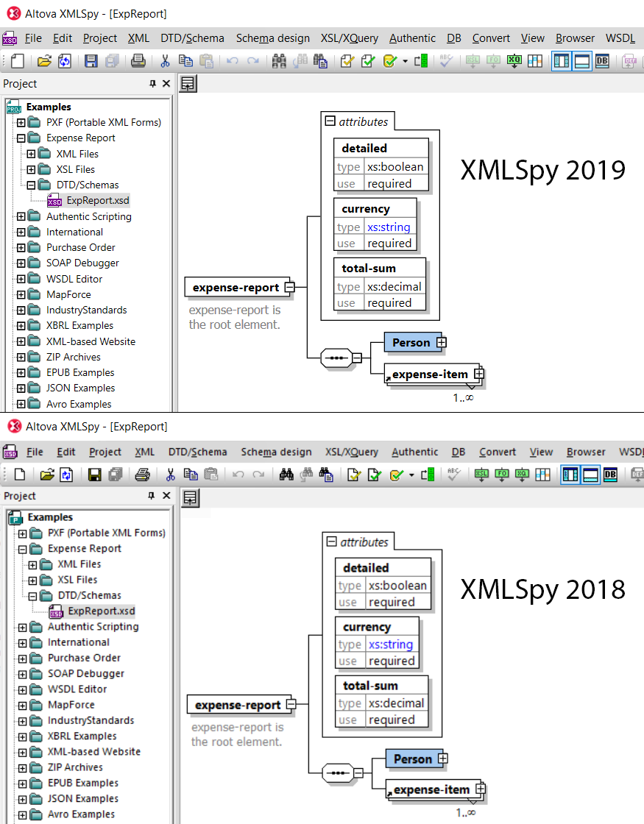Expand SOAP Debugger folder in 2019 project tree
644x824 pixels.
[x=21, y=263]
